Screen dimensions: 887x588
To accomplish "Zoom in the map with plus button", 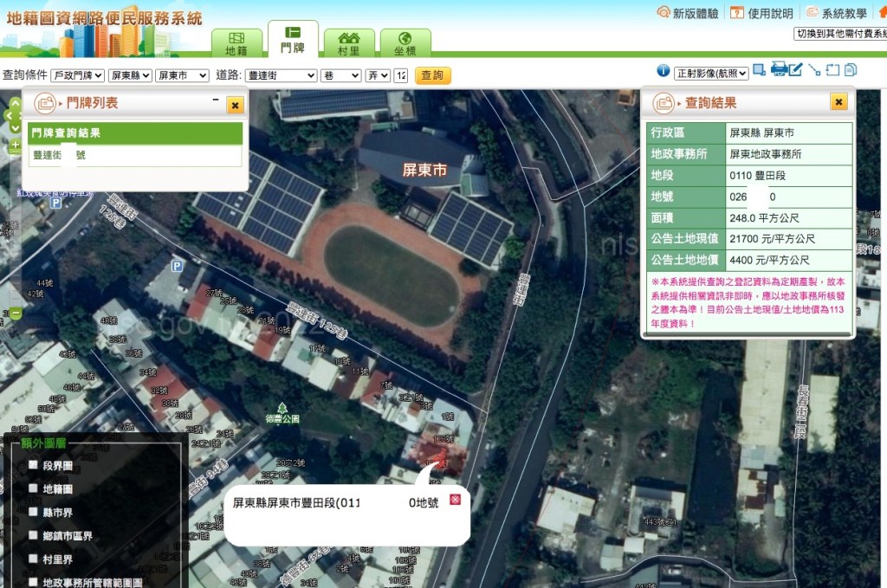I will pyautogui.click(x=15, y=147).
